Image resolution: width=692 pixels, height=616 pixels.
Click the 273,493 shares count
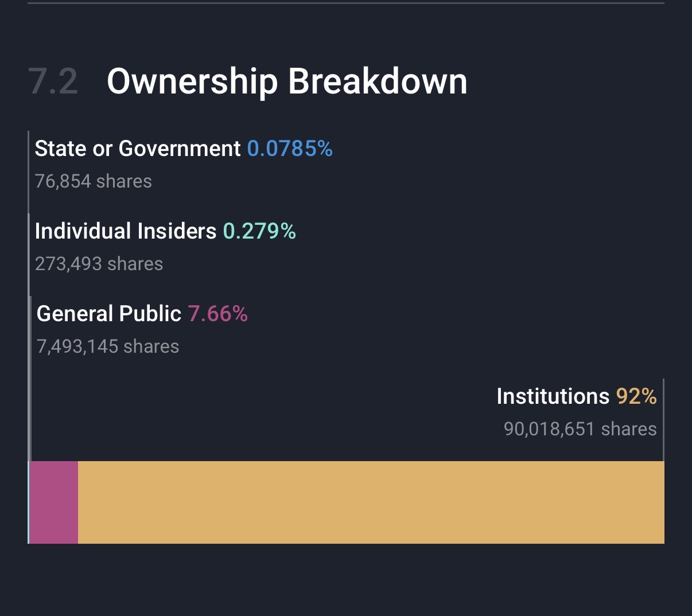(99, 264)
